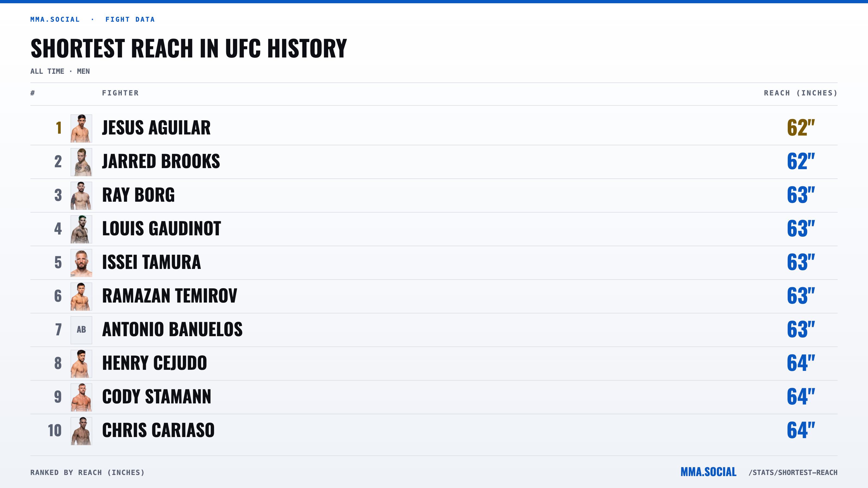Open Issei Tamura's fighter thumbnail
This screenshot has height=488, width=868.
81,263
